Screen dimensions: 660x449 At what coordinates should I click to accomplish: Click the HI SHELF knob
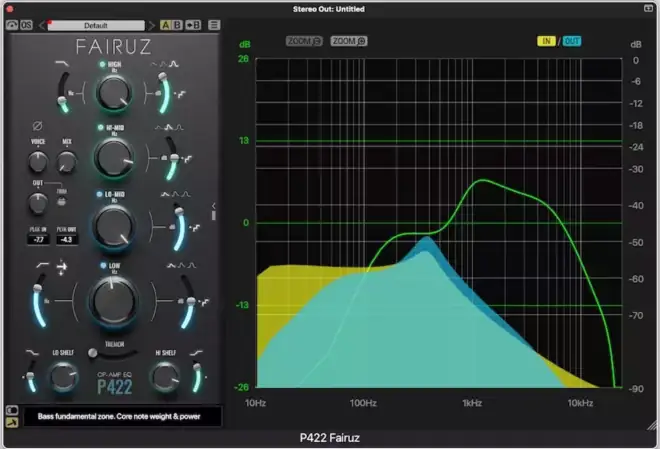point(165,376)
